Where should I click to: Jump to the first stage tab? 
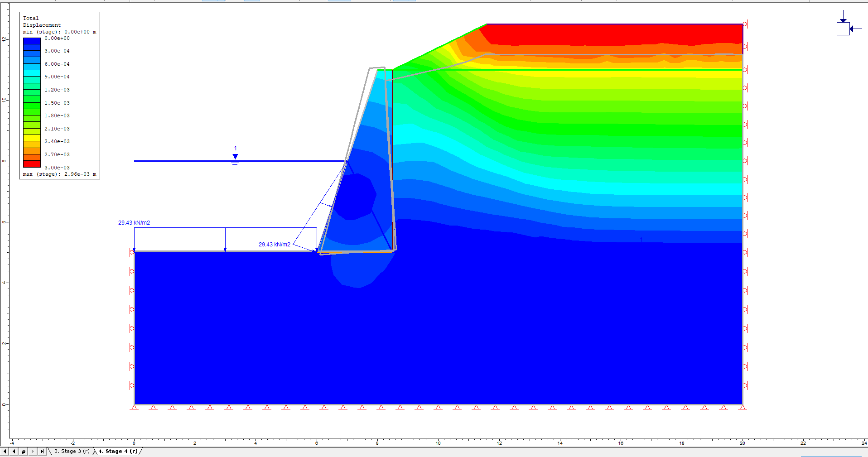5,451
